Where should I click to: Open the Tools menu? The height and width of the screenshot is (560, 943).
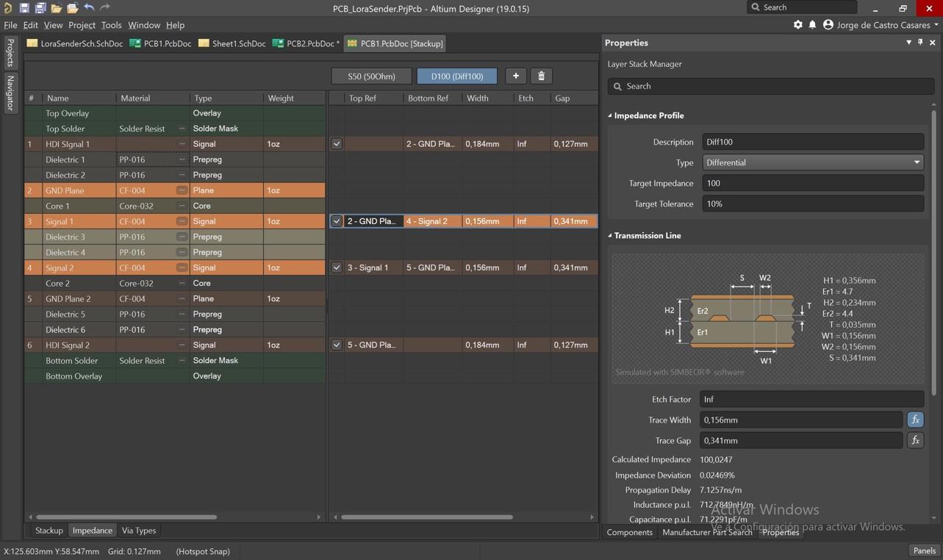(x=111, y=25)
